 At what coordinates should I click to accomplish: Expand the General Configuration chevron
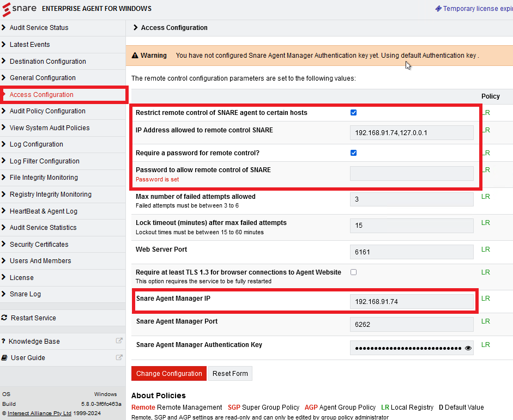click(4, 77)
